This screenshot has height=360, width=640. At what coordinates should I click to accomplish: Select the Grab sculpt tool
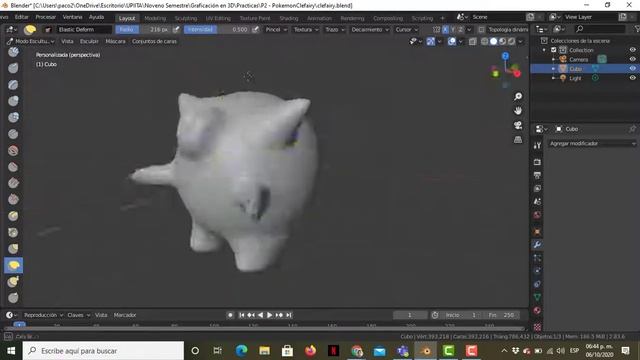[x=13, y=249]
